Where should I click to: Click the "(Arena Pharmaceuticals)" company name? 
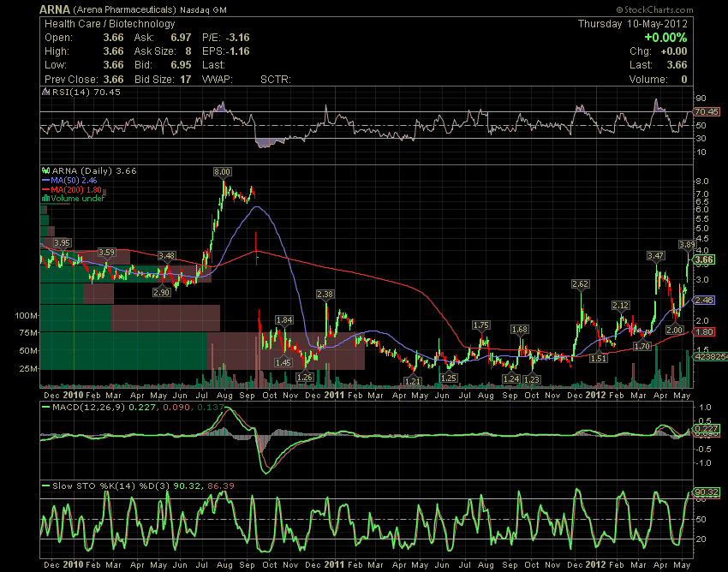[x=124, y=9]
